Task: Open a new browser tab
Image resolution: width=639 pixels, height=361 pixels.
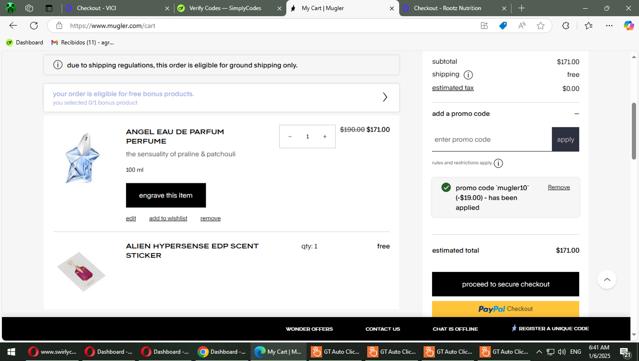Action: [x=521, y=8]
